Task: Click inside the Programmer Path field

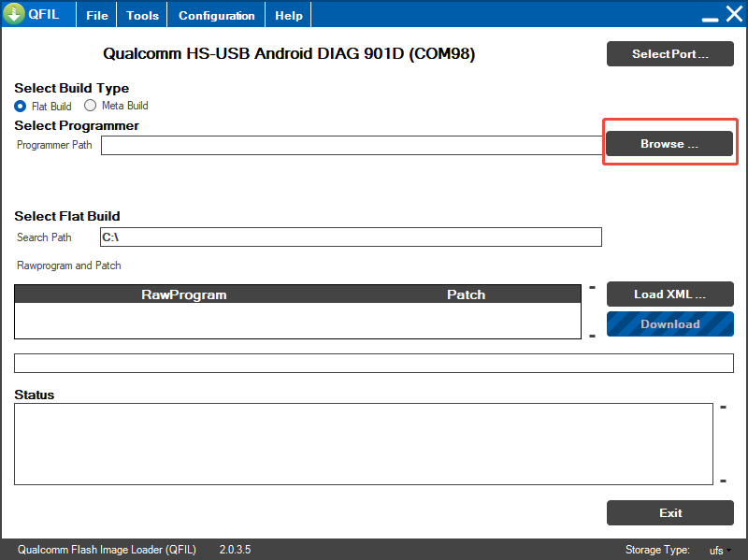Action: click(352, 145)
